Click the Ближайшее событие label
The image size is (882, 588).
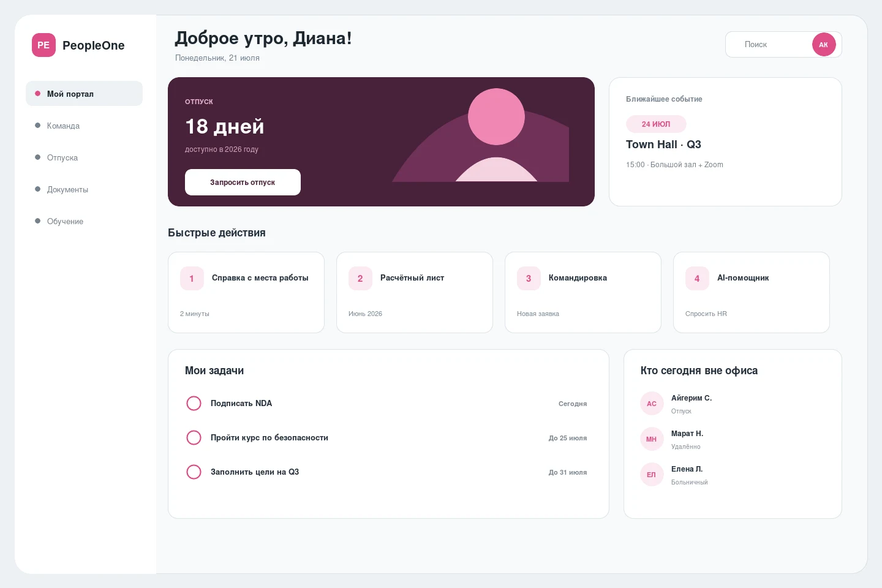tap(664, 99)
